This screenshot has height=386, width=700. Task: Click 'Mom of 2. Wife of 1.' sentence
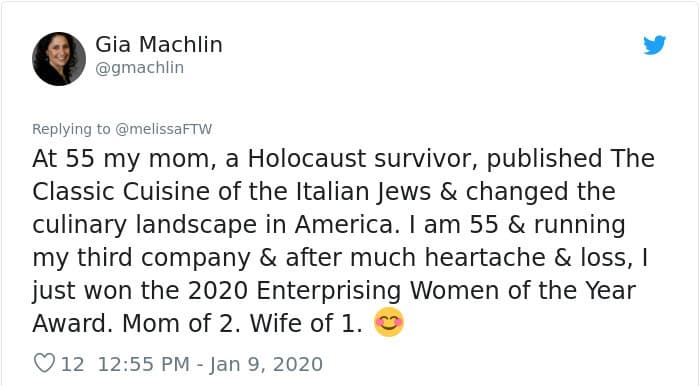(x=242, y=323)
